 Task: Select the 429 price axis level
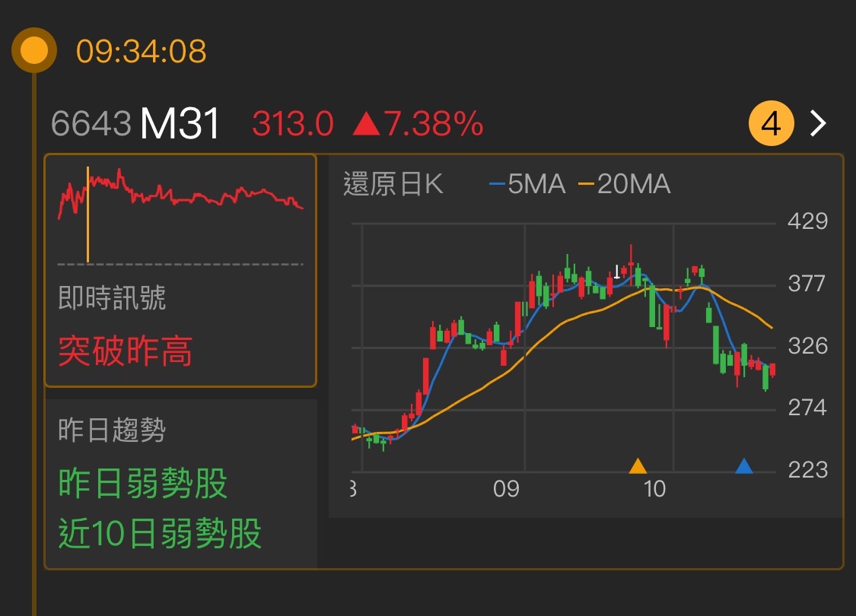tap(808, 222)
